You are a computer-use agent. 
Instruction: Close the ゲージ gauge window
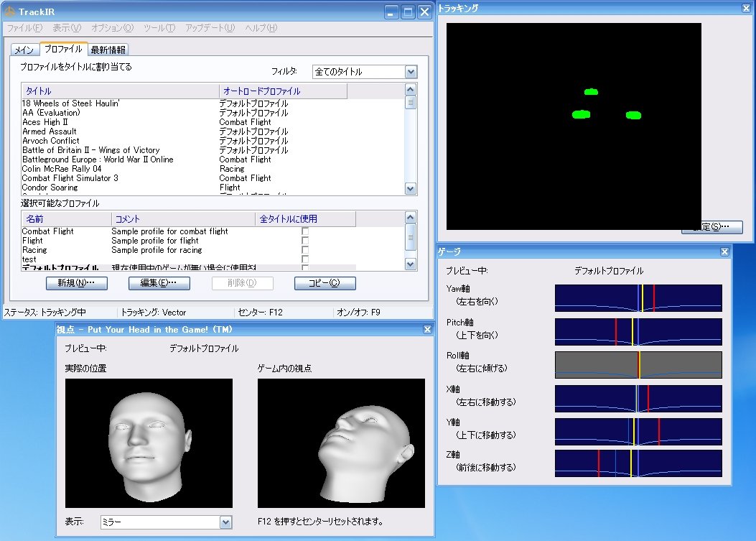coord(724,251)
